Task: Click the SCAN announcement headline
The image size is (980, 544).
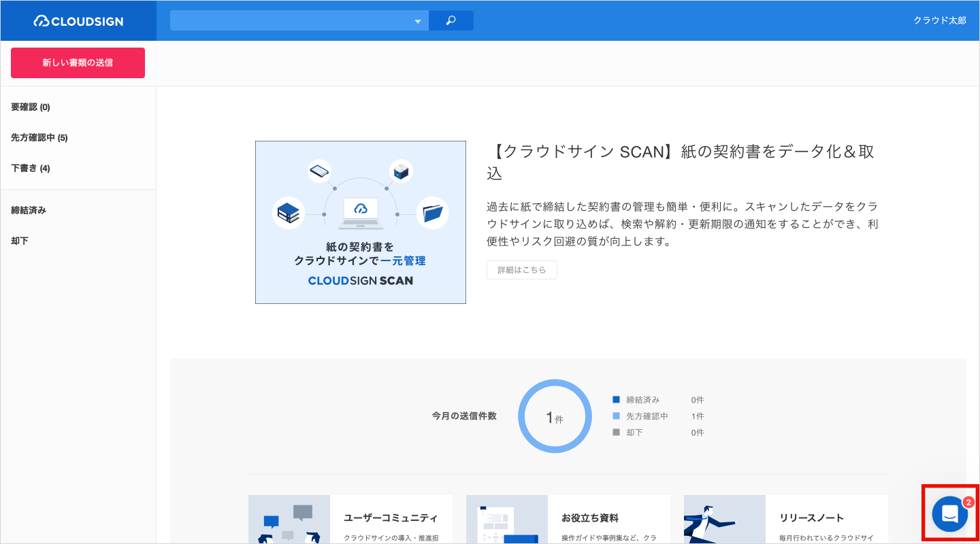Action: [681, 162]
